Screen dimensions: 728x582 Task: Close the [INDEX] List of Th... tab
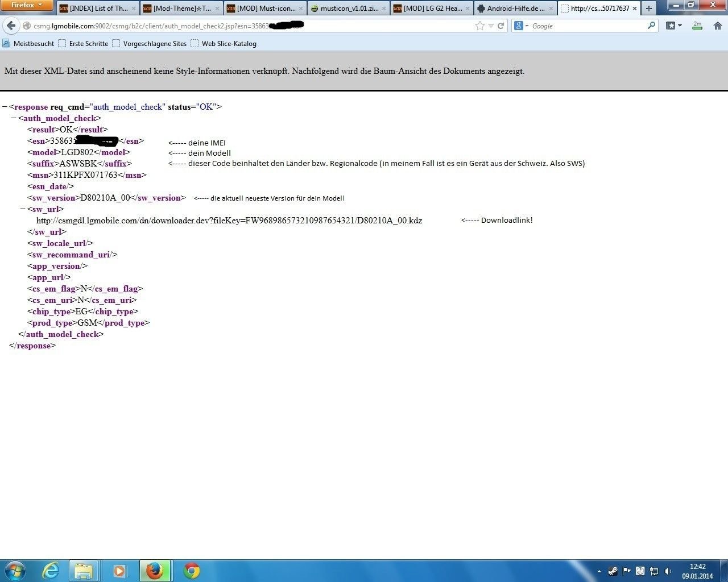click(x=134, y=9)
